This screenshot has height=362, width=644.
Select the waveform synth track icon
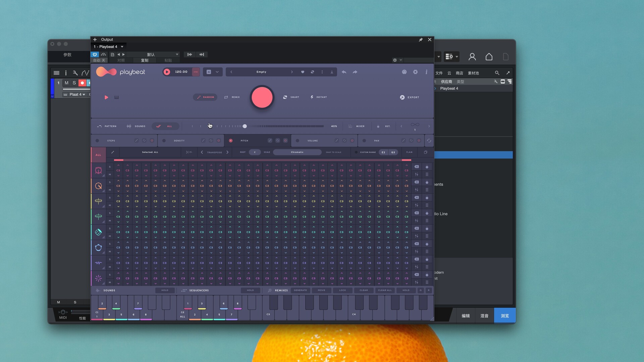coord(98,263)
